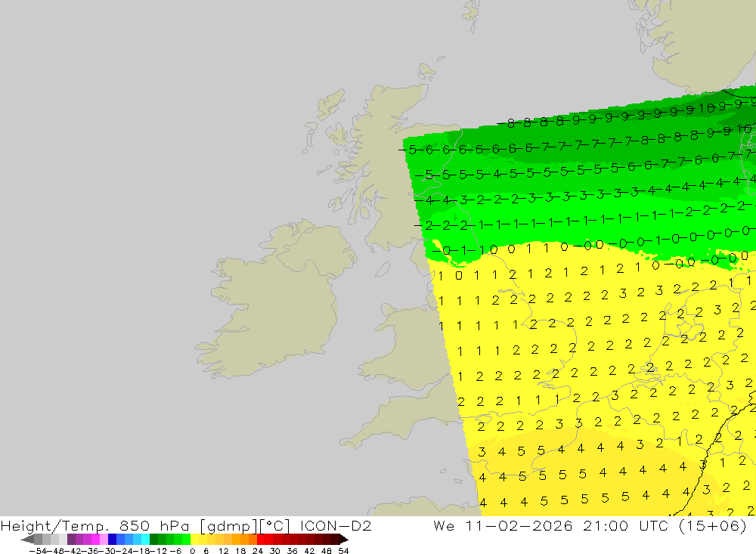The image size is (756, 554).
Task: Click the "Height/Temp." title text
Action: 54,526
